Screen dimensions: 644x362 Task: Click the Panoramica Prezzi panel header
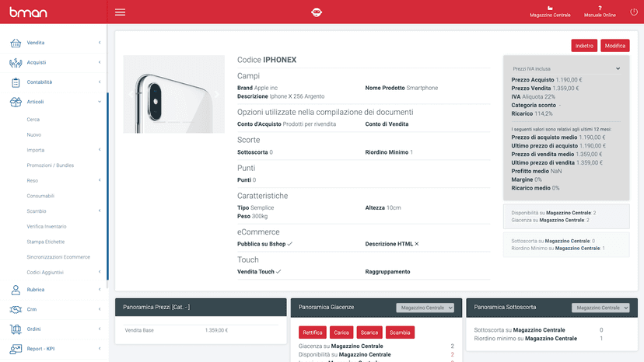coord(201,307)
